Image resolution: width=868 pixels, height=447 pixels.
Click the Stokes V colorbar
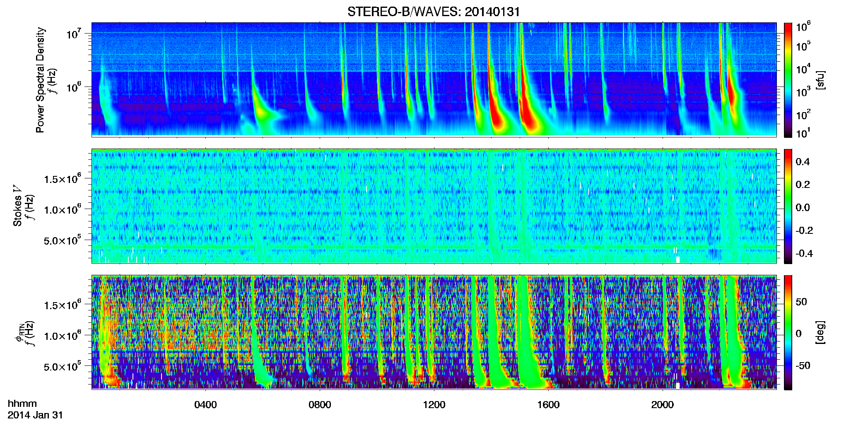[788, 206]
